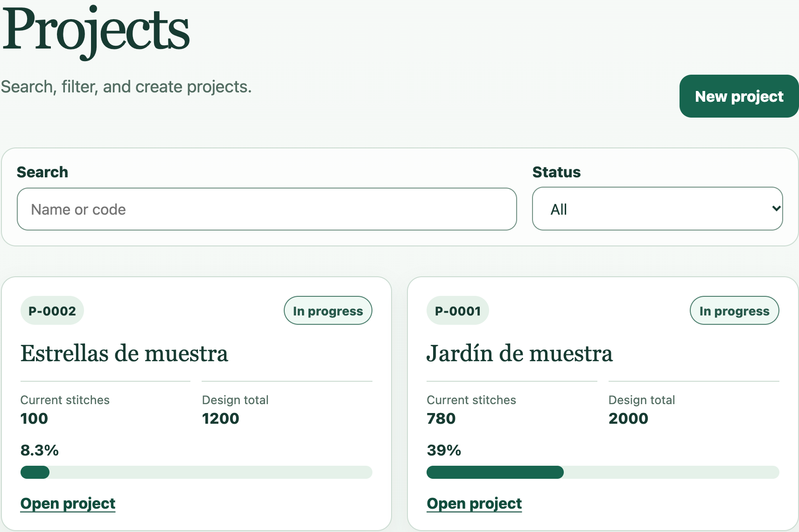This screenshot has height=532, width=799.
Task: Select the Jardín de muestra title
Action: pos(519,353)
